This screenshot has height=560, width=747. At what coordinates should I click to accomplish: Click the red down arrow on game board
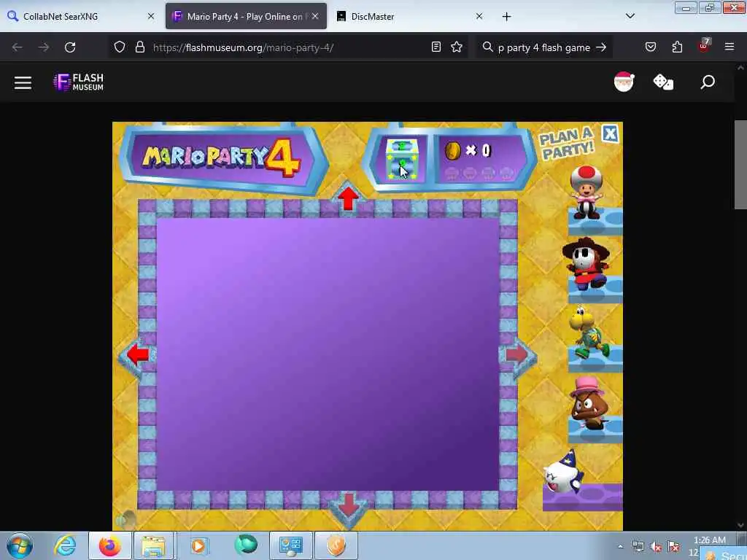coord(349,505)
